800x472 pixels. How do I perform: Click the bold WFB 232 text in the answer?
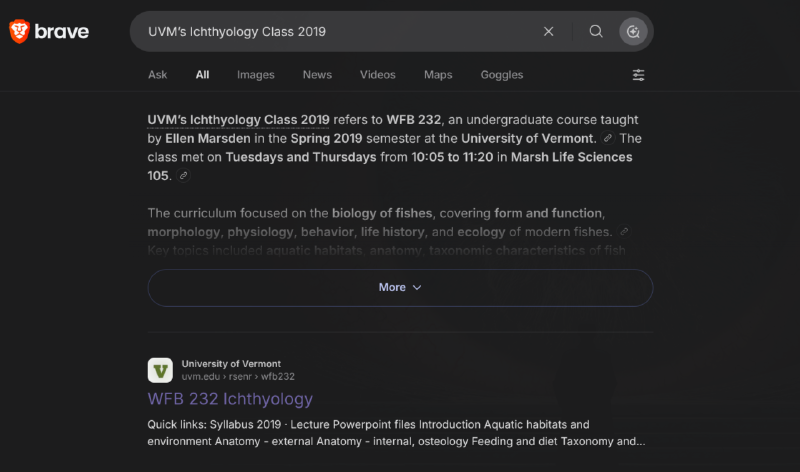pos(414,120)
